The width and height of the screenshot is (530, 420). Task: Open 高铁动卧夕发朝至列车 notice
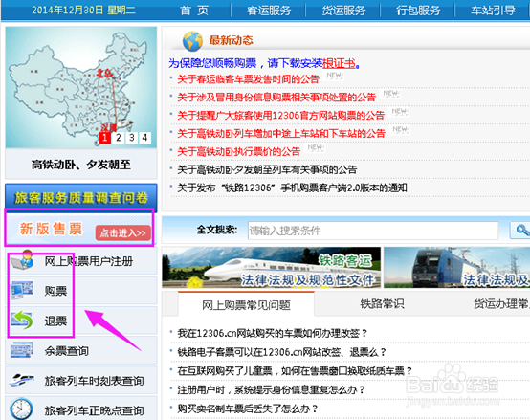[x=267, y=169]
